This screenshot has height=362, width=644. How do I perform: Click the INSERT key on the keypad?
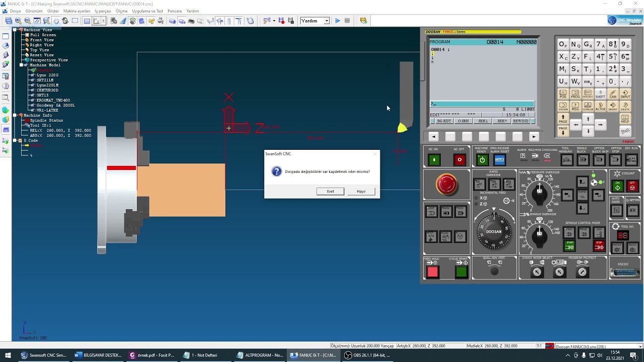tap(613, 106)
